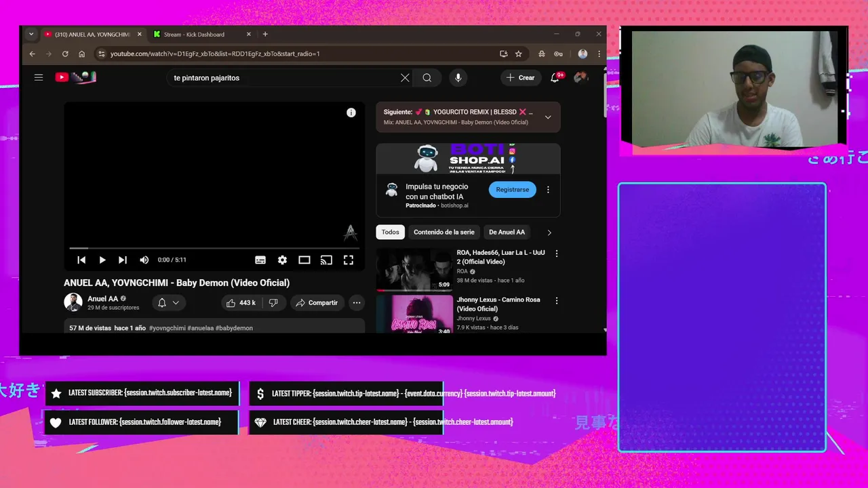This screenshot has width=868, height=488.
Task: Toggle subtitles in the player
Action: (260, 260)
